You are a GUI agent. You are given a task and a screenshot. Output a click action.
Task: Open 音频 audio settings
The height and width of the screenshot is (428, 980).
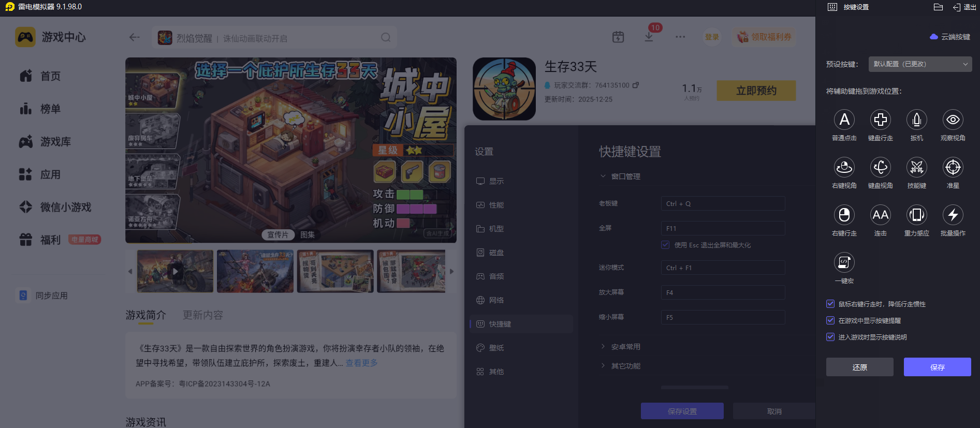(x=490, y=276)
